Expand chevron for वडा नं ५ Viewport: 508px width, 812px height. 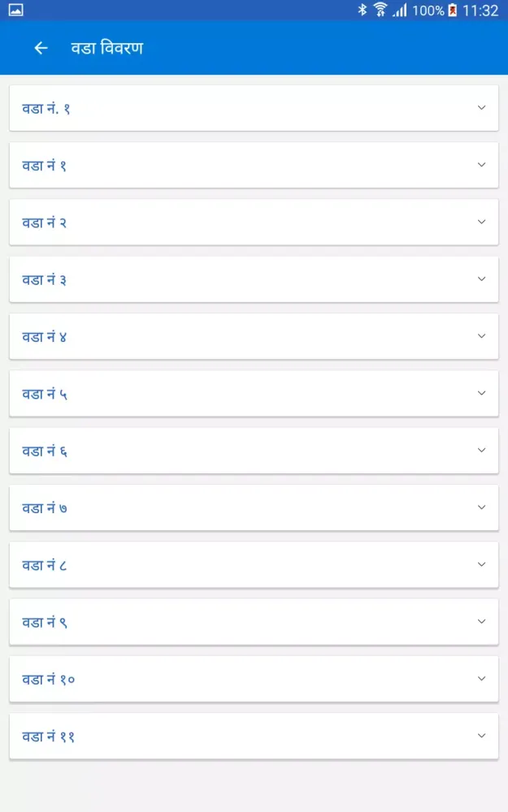click(x=481, y=394)
